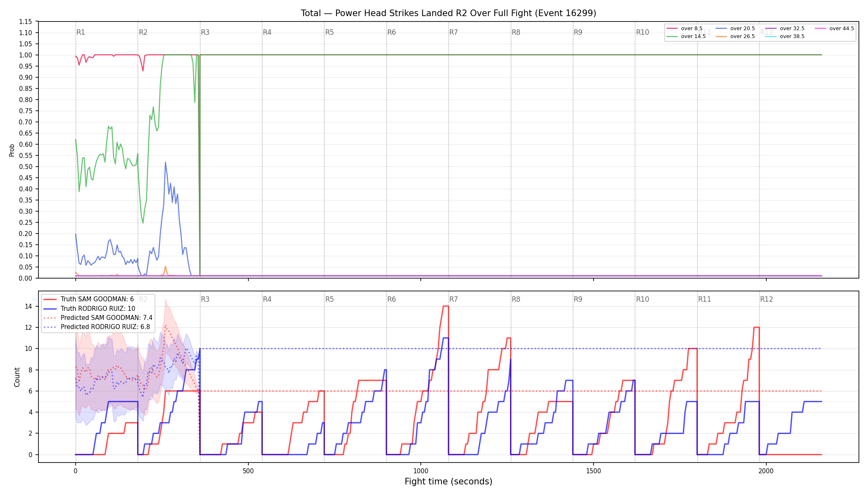Click the 'over 8.5' legend entry
This screenshot has width=868, height=496.
point(684,29)
